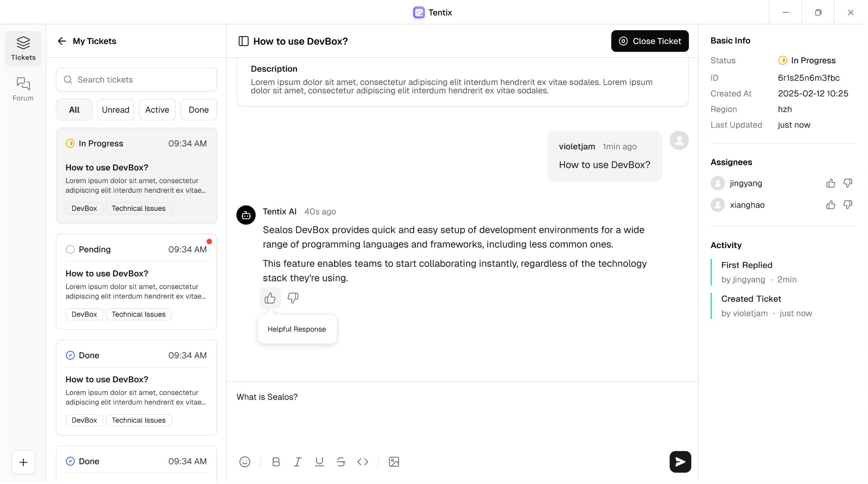Click the Tentix AI bot avatar
Screen dimensions: 868x484
pyautogui.click(x=246, y=215)
